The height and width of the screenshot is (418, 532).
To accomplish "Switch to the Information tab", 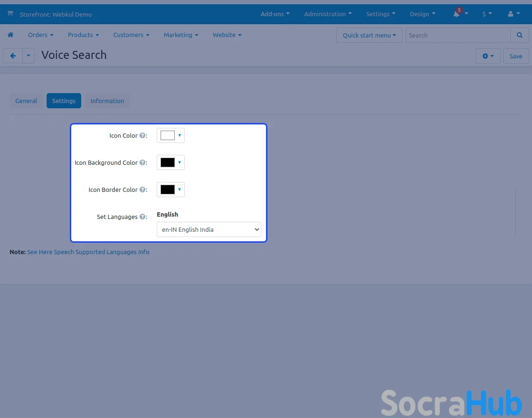I will (x=107, y=101).
